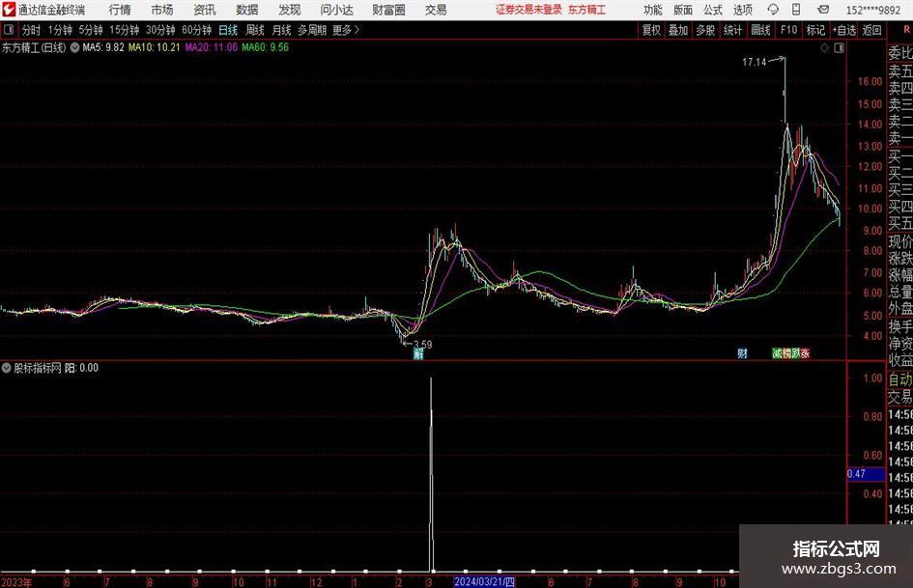Open the 财富圈 menu
Viewport: 913px width, 588px height.
[x=388, y=10]
